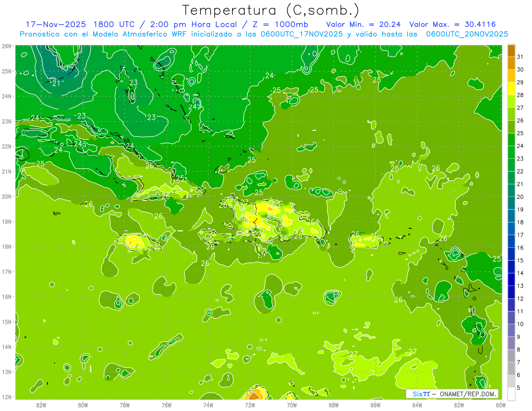
Task: Click the 78W longitude axis label
Action: tap(125, 405)
